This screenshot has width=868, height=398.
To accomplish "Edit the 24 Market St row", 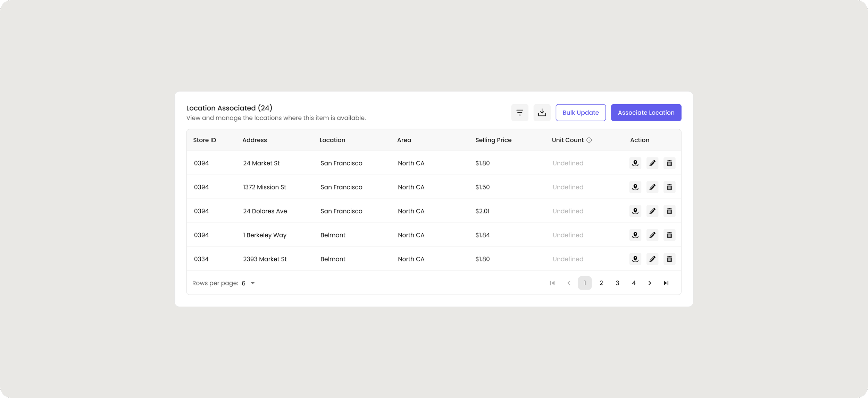I will point(652,163).
